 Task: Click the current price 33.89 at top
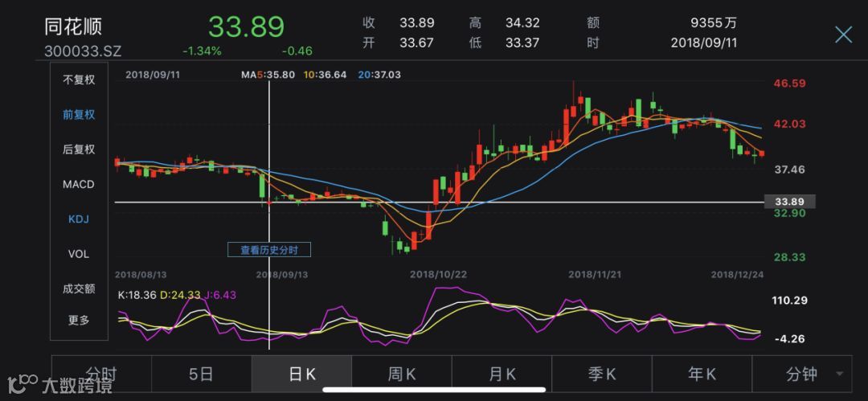247,27
